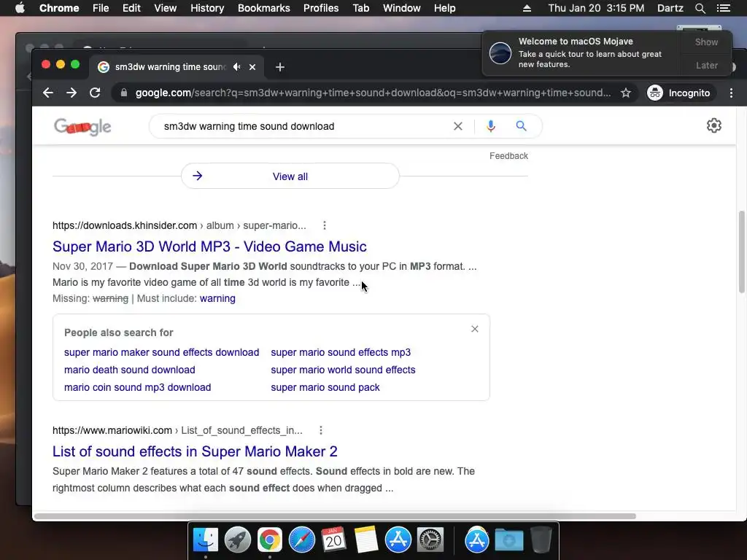The width and height of the screenshot is (747, 560).
Task: Open the Apple menu
Action: click(x=20, y=8)
